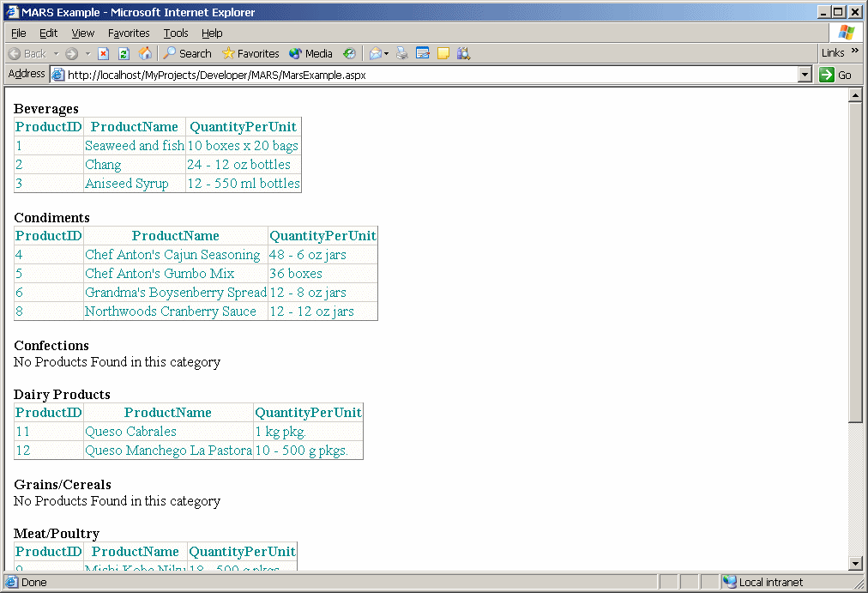Open the Discuss toolbar icon
The width and height of the screenshot is (868, 593).
(443, 54)
